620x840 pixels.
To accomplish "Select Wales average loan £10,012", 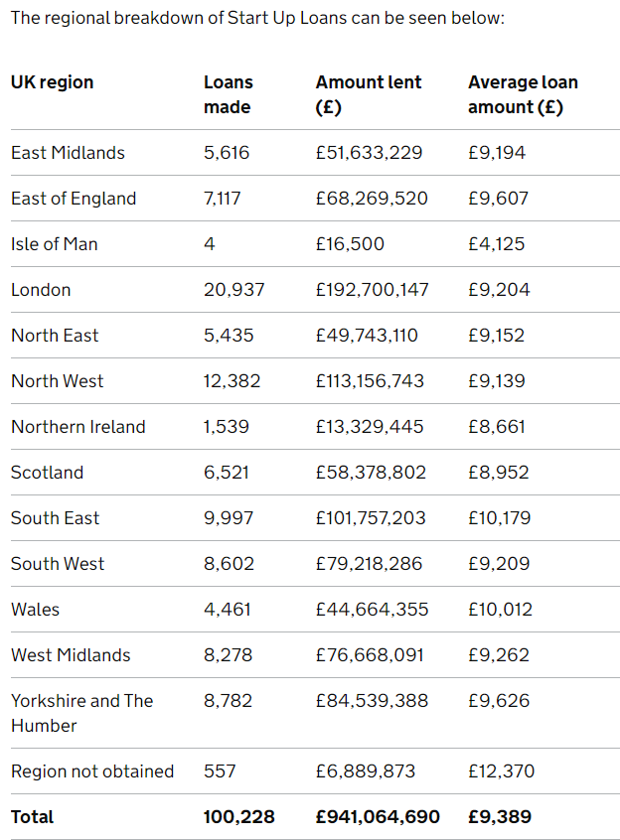I will coord(501,610).
